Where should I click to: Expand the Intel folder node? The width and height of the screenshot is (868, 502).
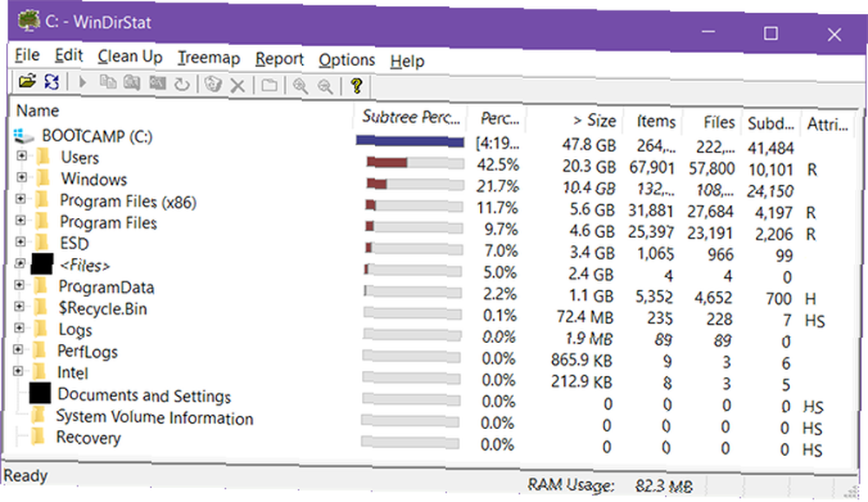click(17, 371)
